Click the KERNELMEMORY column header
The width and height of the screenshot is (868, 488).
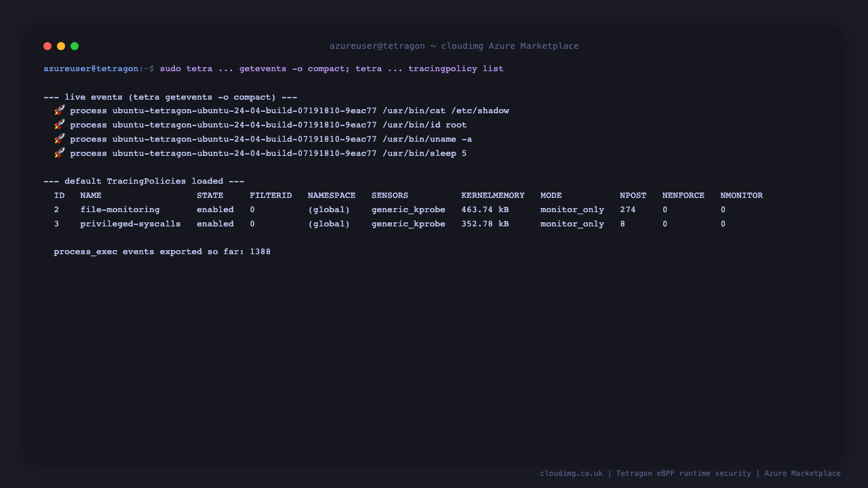click(493, 195)
